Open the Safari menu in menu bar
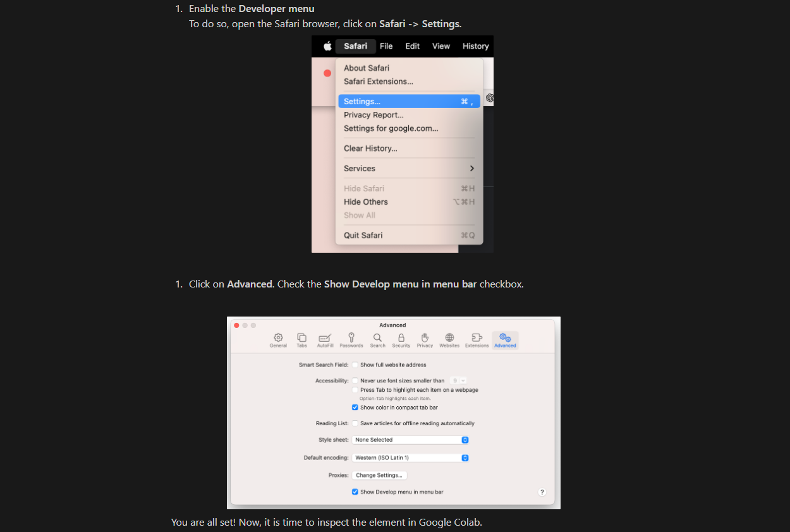The height and width of the screenshot is (532, 790). click(x=355, y=46)
